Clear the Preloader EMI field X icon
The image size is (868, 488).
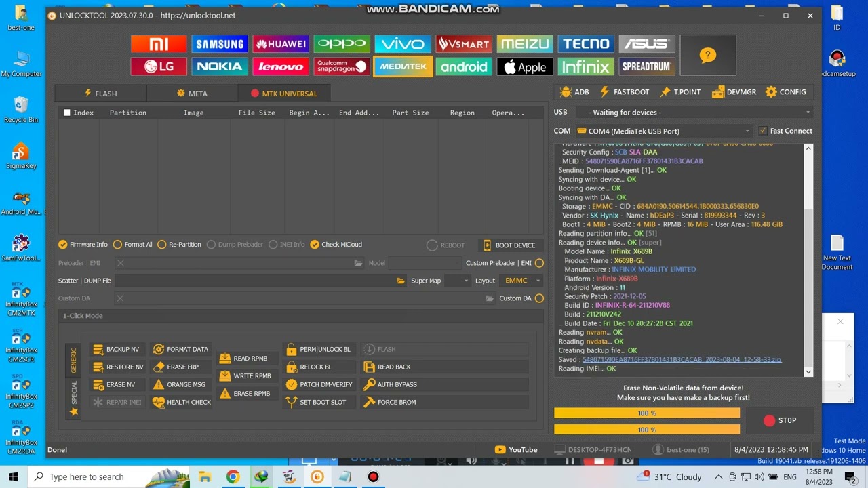120,263
